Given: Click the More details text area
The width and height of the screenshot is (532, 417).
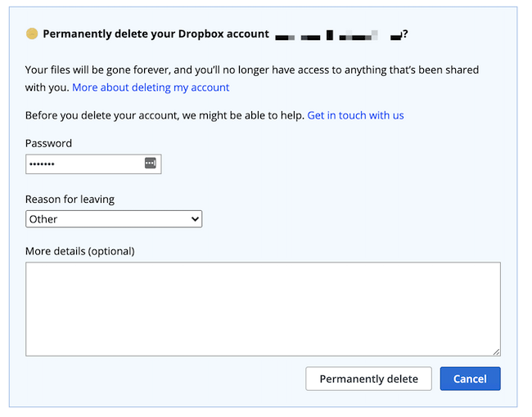Looking at the screenshot, I should click(263, 309).
